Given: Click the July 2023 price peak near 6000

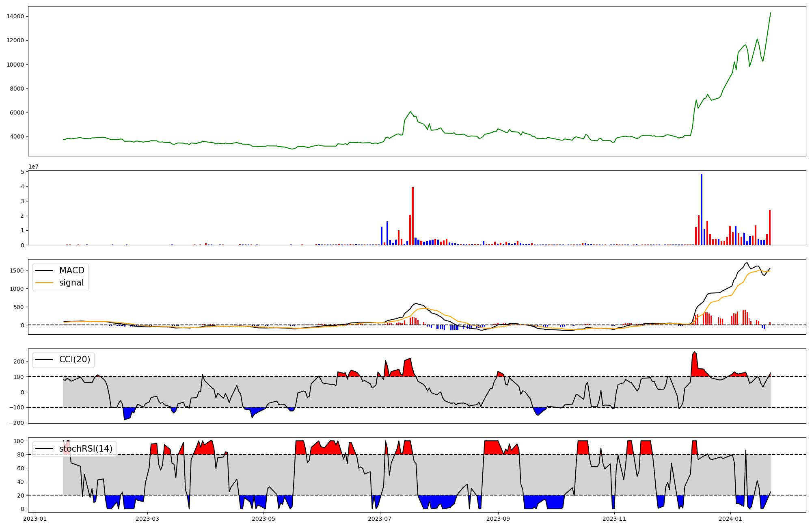Looking at the screenshot, I should (410, 112).
